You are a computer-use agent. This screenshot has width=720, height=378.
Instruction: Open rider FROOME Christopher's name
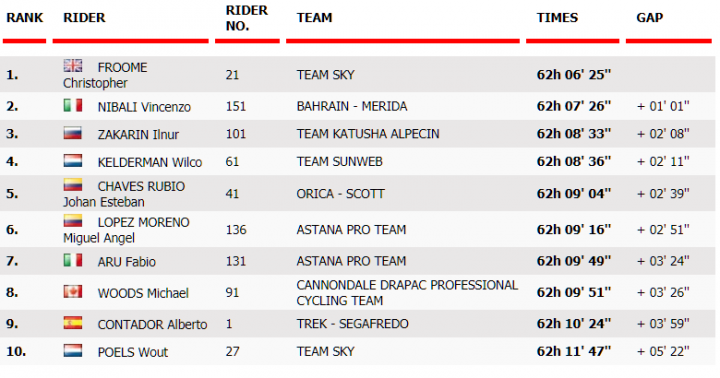105,75
